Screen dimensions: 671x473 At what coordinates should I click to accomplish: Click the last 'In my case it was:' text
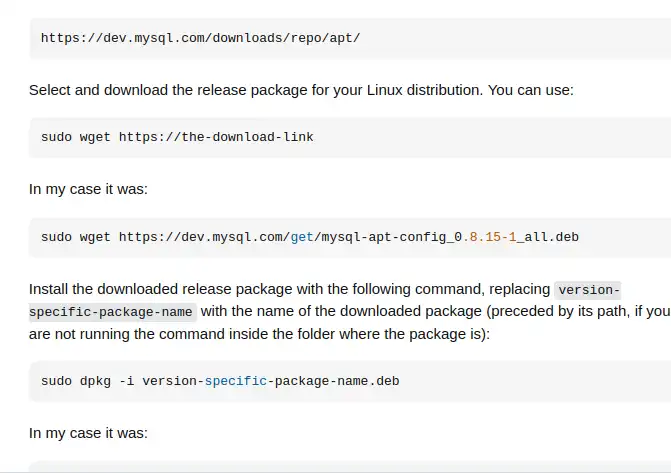click(x=88, y=433)
